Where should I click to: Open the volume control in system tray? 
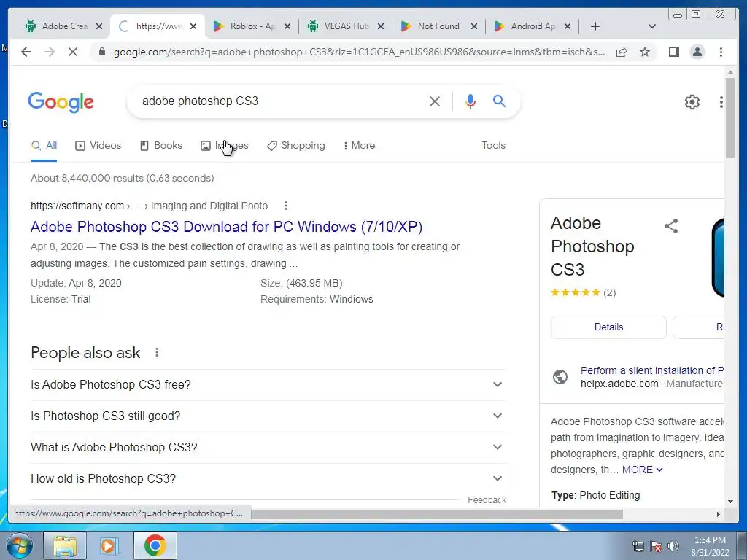point(673,546)
